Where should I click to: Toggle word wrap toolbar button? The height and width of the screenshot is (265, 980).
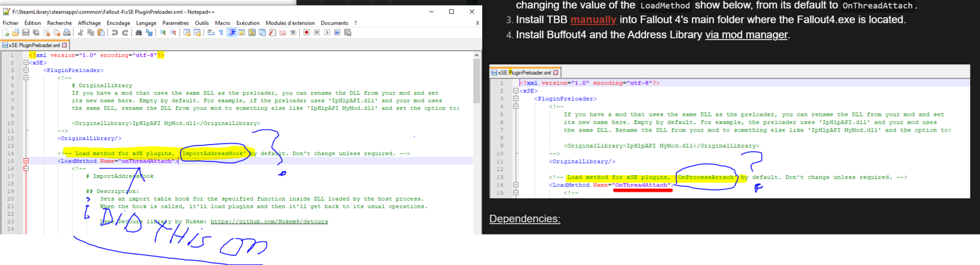click(x=211, y=33)
